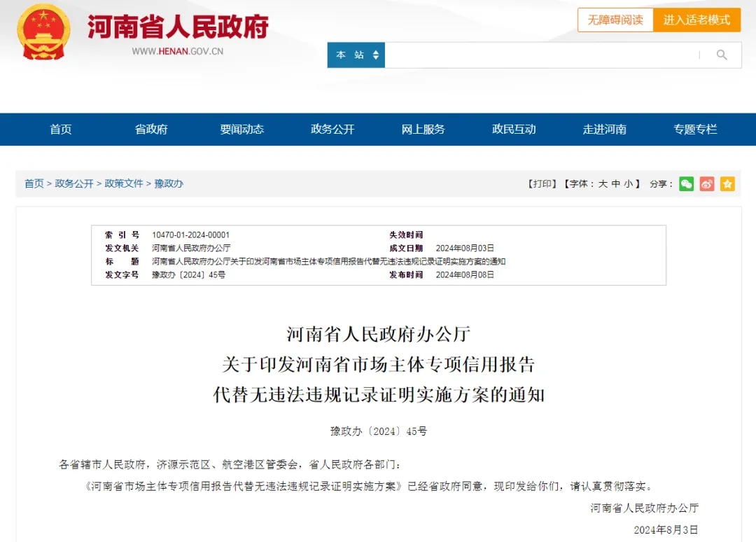The width and height of the screenshot is (756, 542).
Task: Click the 豫政办 breadcrumb link
Action: [x=169, y=183]
